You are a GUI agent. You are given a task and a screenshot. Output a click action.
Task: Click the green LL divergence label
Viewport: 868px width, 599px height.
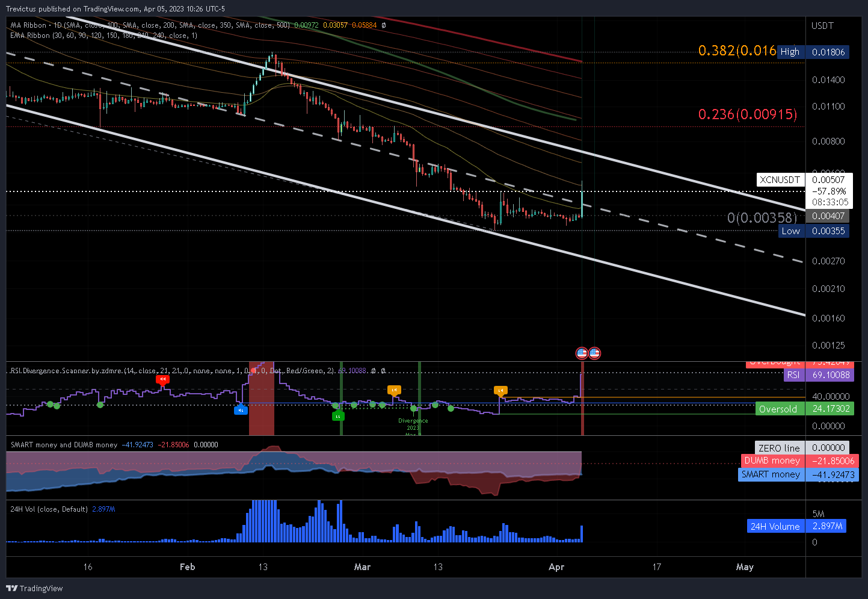(338, 416)
